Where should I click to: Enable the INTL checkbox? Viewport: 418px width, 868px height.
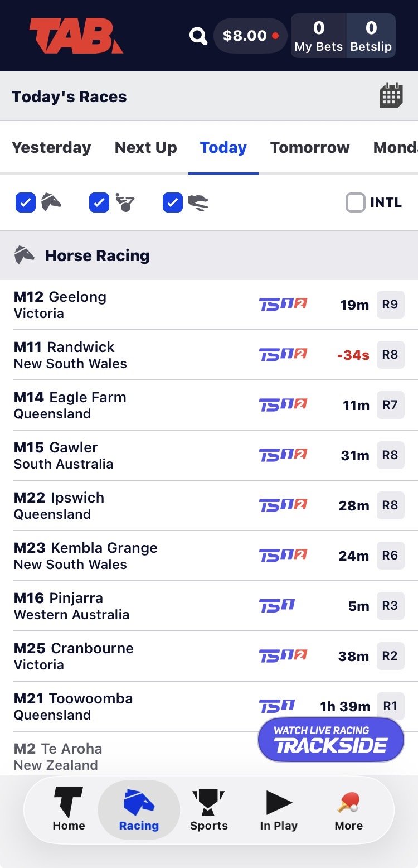pyautogui.click(x=356, y=202)
